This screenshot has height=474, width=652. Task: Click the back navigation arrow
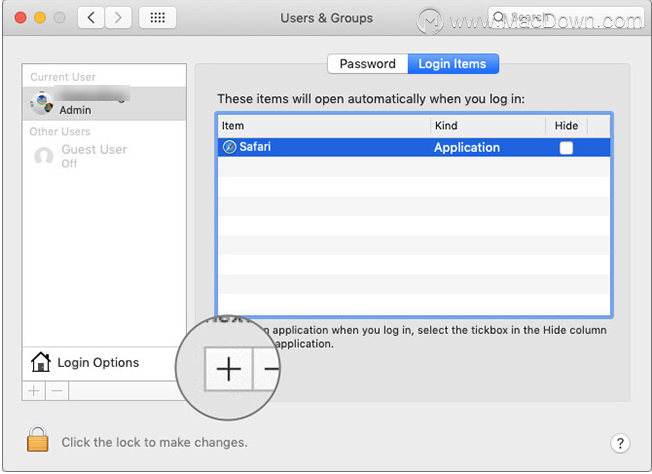91,18
